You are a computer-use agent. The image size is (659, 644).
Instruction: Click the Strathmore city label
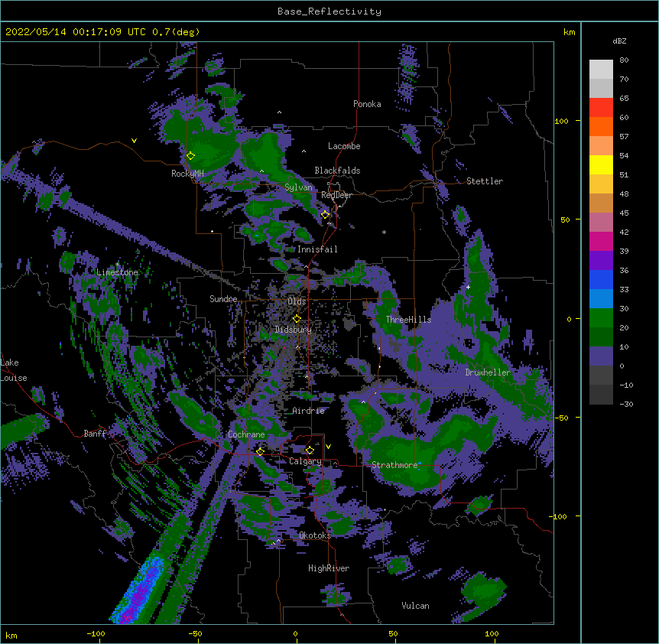tap(394, 465)
